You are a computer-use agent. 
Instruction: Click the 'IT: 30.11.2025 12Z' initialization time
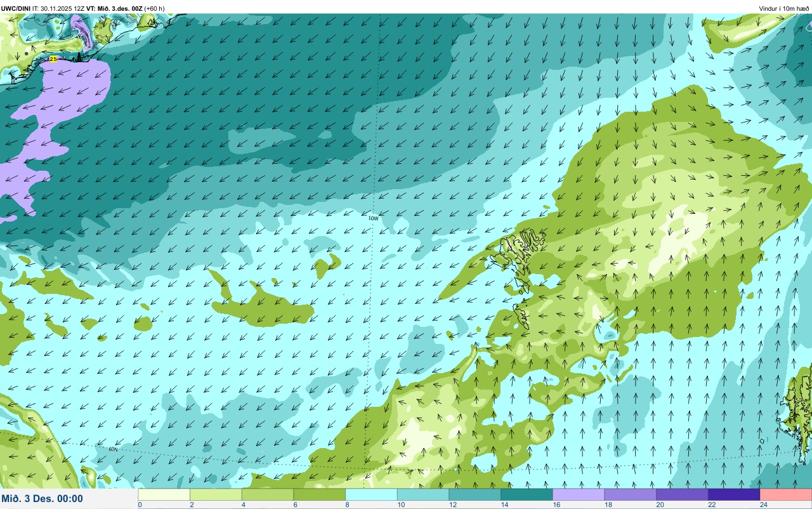tap(58, 8)
